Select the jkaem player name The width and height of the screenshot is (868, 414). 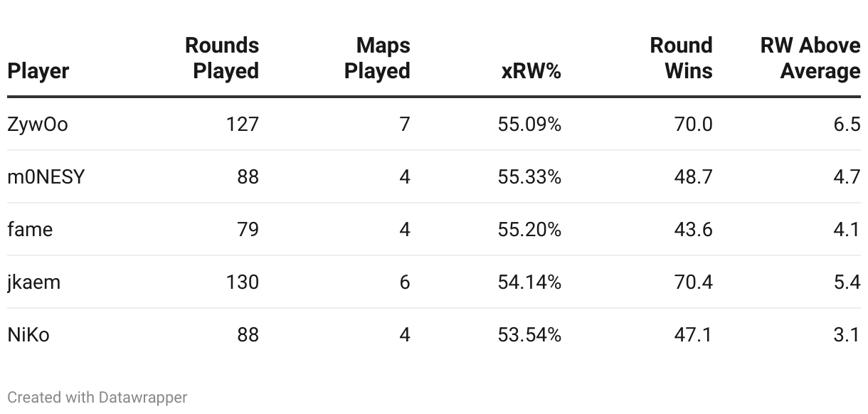point(34,282)
